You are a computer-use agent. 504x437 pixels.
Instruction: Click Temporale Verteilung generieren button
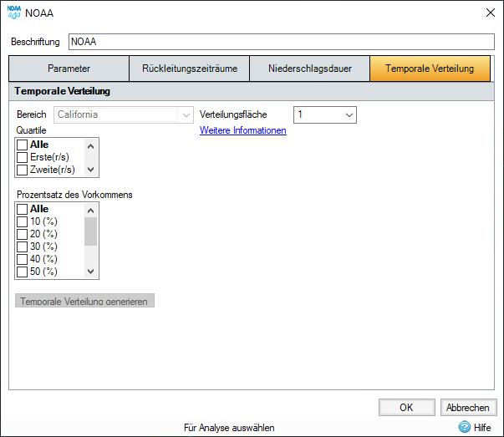(x=84, y=301)
